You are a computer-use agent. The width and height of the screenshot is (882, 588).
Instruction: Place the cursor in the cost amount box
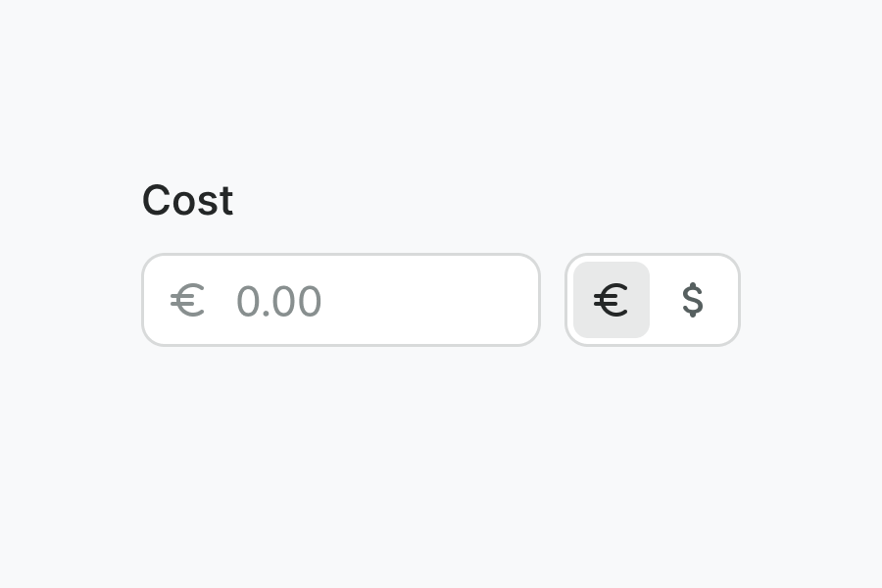tap(372, 301)
